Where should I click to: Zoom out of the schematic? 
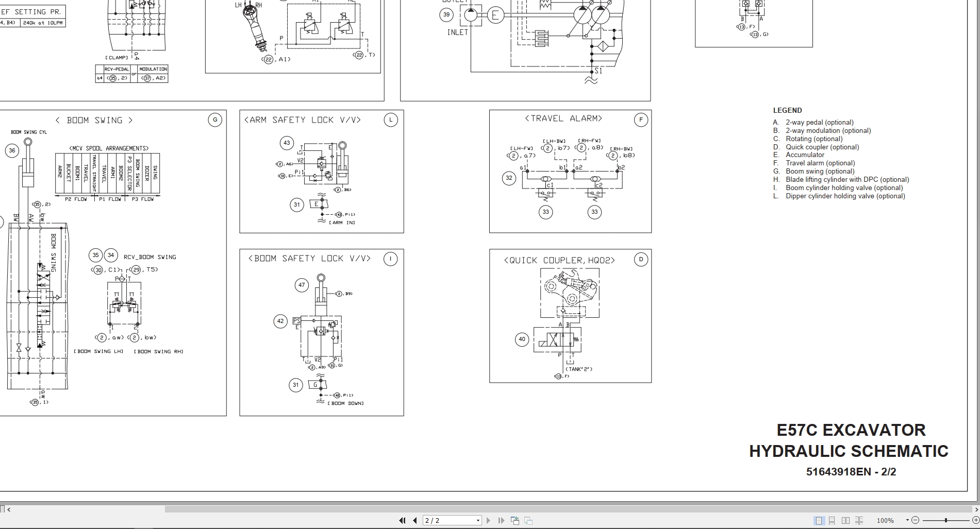pyautogui.click(x=916, y=520)
